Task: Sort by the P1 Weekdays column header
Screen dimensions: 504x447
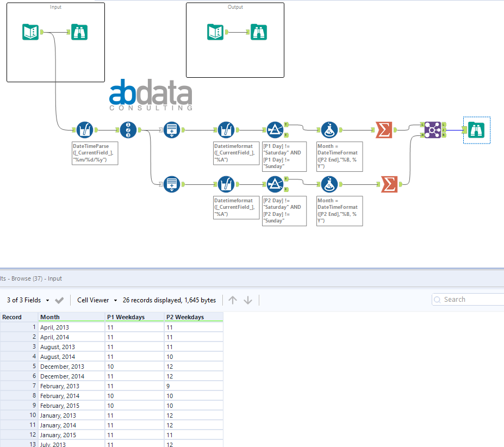Action: click(x=135, y=317)
